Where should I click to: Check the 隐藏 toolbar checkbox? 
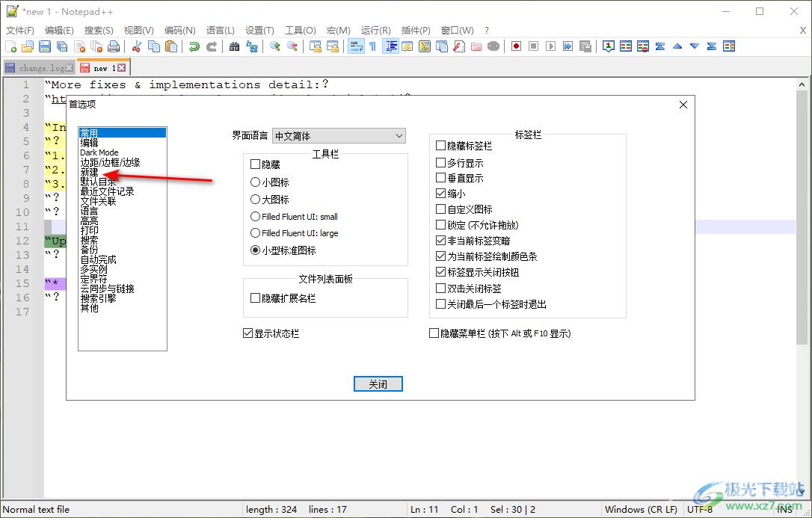click(x=255, y=164)
